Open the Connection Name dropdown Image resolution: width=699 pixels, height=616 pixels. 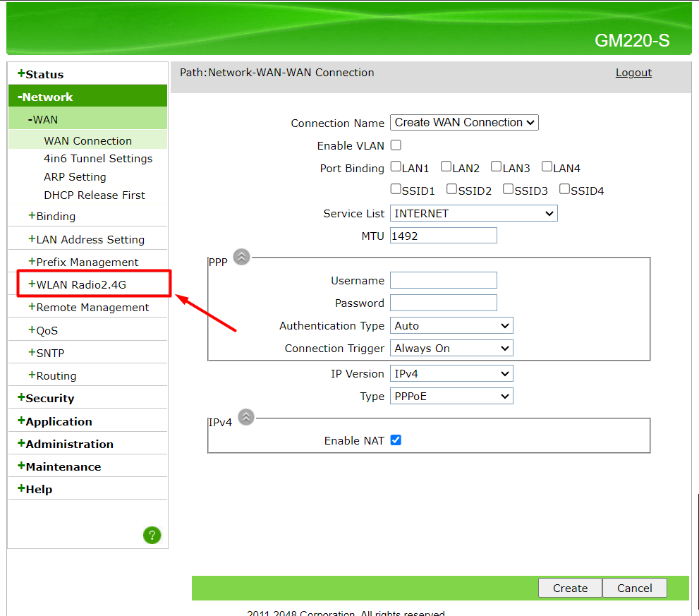(x=464, y=123)
